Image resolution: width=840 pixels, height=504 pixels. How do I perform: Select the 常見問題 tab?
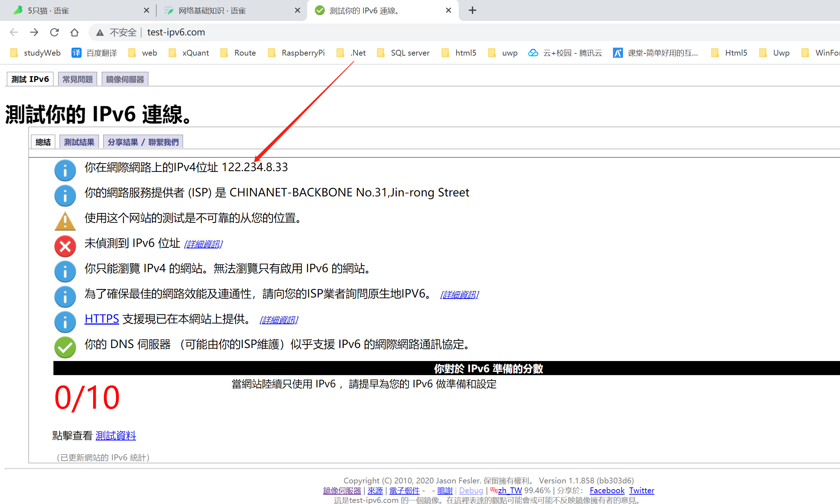point(78,79)
